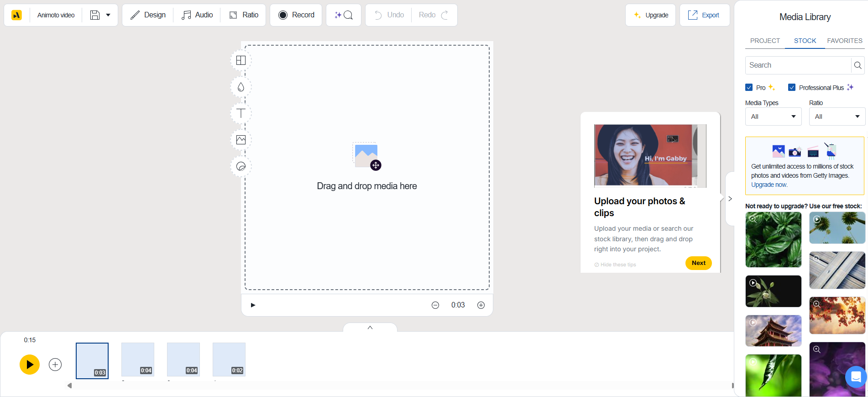Click the Animoto video project title
868x397 pixels.
pyautogui.click(x=56, y=15)
